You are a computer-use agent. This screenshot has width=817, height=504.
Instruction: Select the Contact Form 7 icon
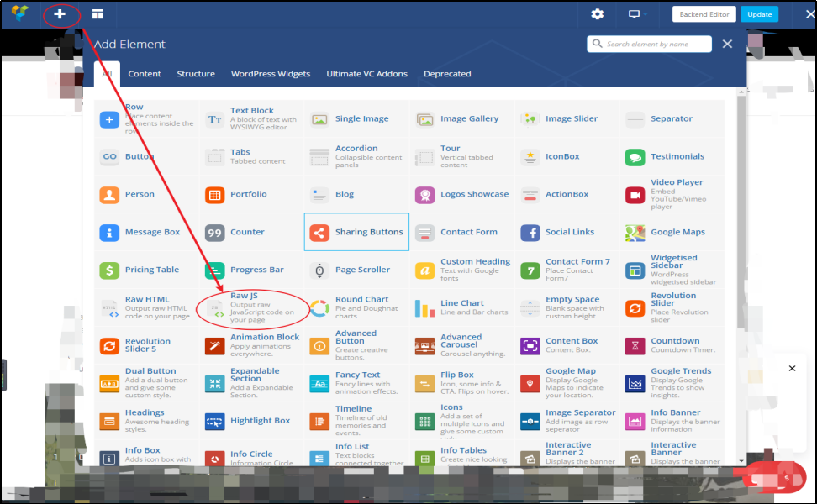tap(530, 270)
